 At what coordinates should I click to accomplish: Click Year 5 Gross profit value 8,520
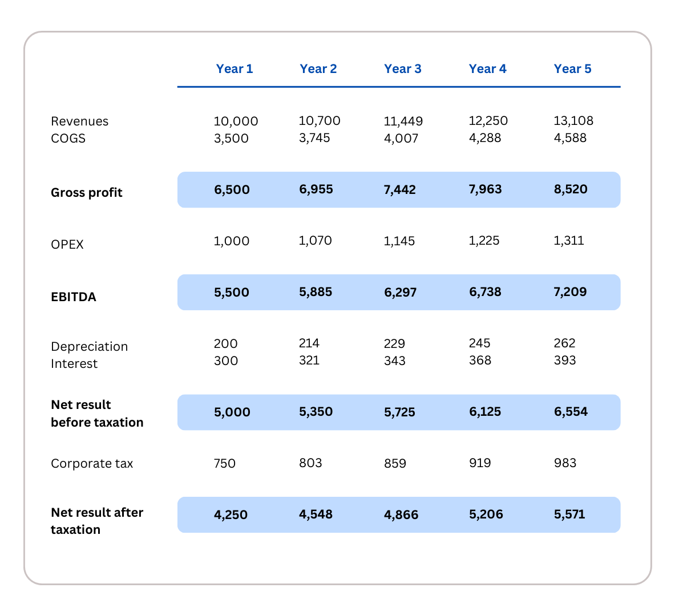click(571, 189)
